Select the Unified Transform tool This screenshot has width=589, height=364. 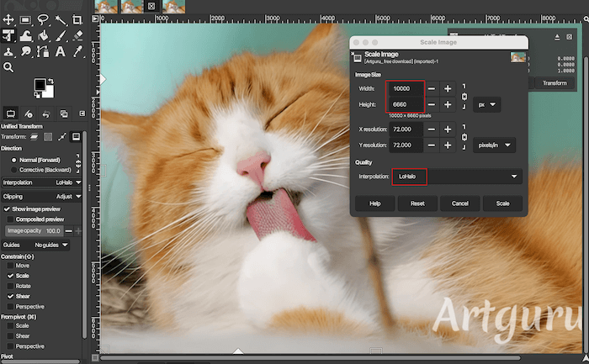(x=8, y=35)
